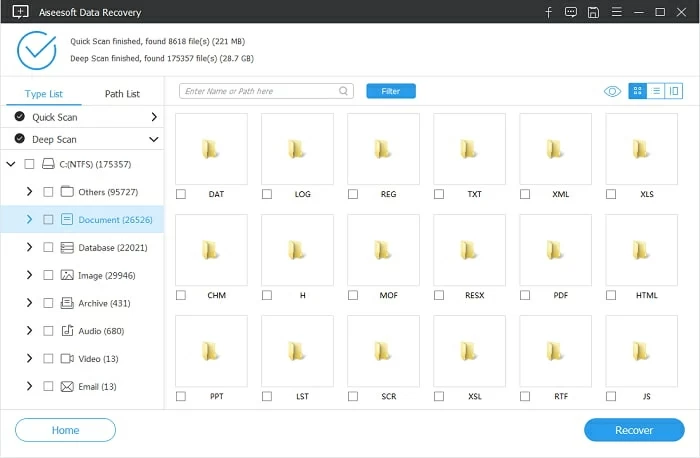Click the search magnifier icon
700x458 pixels.
coord(344,91)
